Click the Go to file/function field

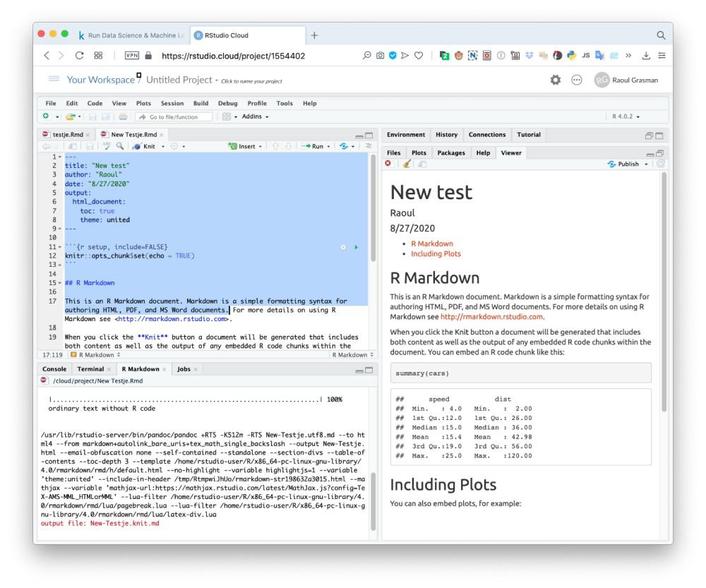[x=174, y=117]
